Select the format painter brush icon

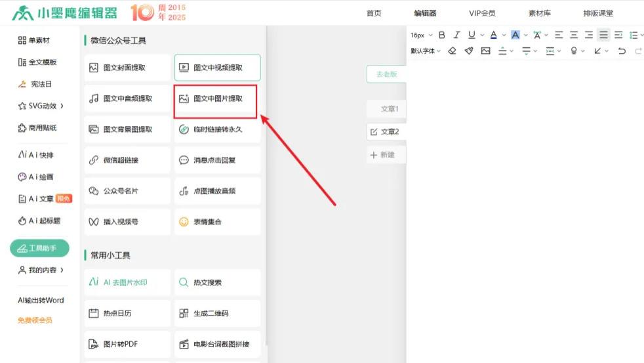[469, 51]
